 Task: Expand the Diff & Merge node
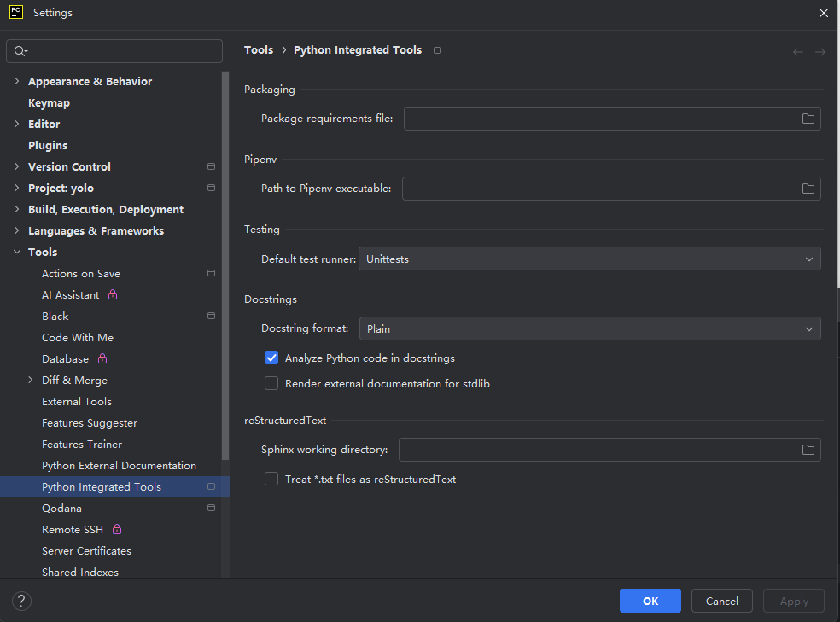(x=31, y=380)
